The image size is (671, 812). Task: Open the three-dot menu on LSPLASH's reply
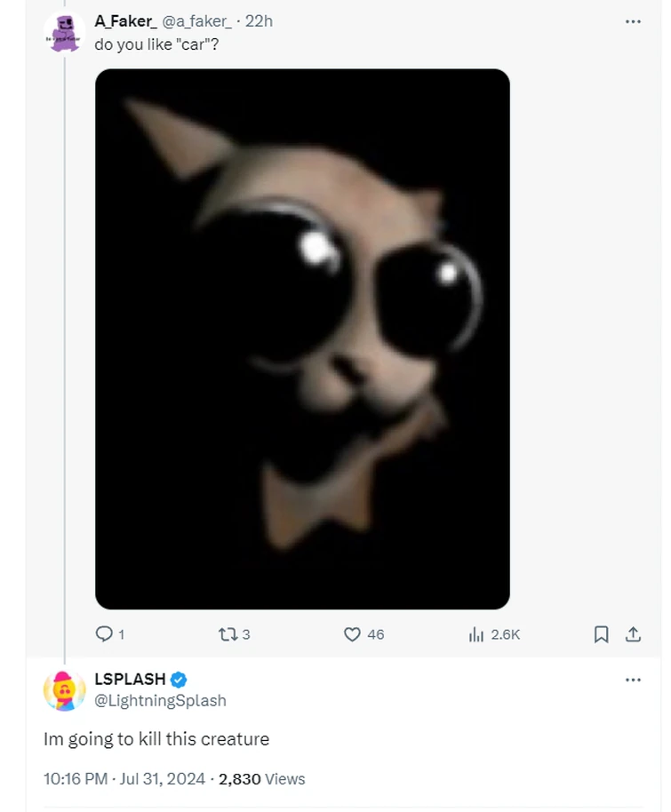(x=634, y=679)
